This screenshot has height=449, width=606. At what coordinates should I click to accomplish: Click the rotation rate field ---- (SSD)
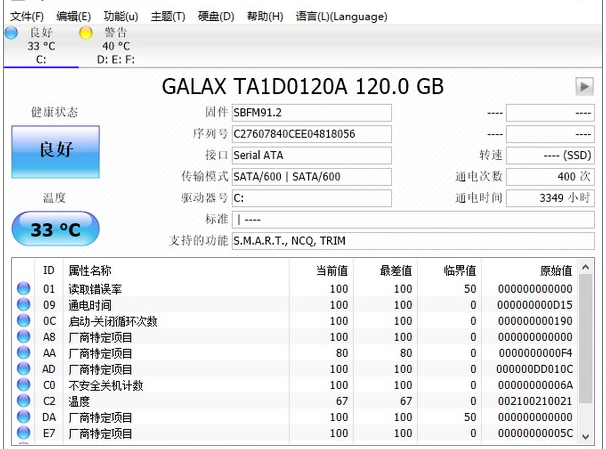550,155
